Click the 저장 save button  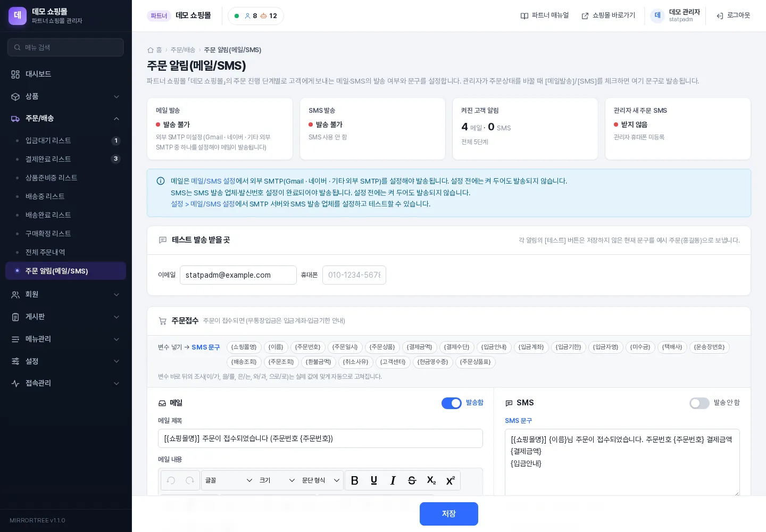[x=448, y=514]
